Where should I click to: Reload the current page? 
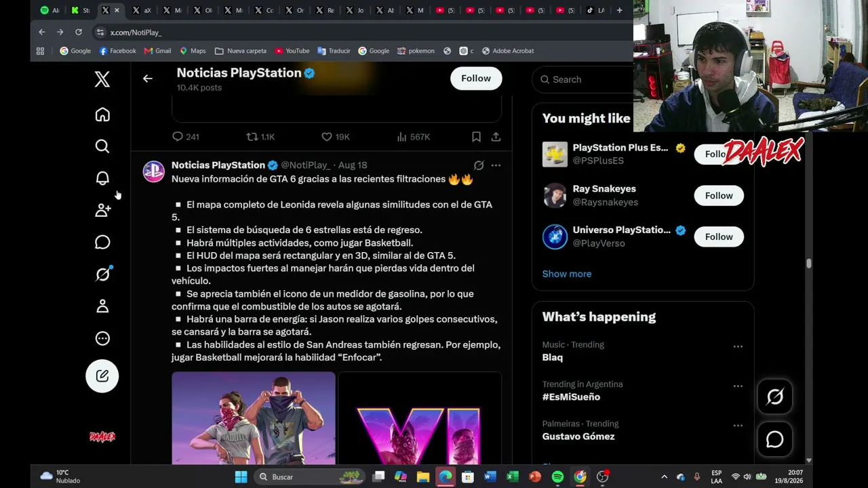79,32
